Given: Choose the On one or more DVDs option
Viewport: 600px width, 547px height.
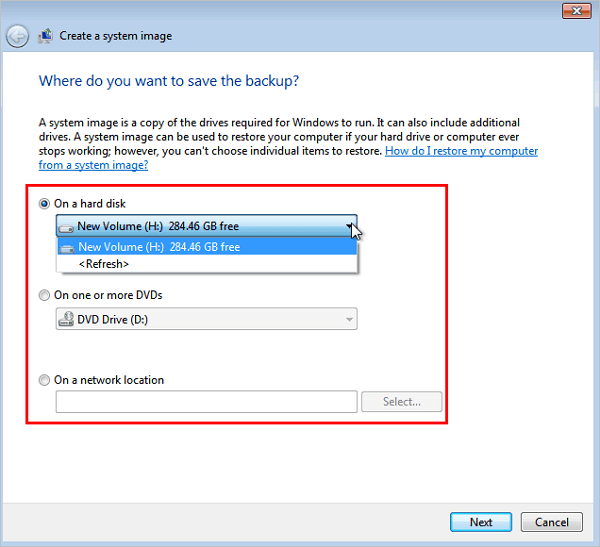Looking at the screenshot, I should click(x=44, y=295).
